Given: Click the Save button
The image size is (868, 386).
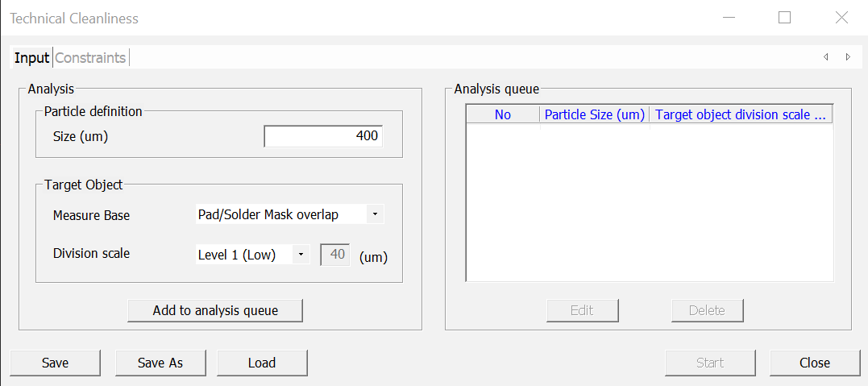Looking at the screenshot, I should click(55, 363).
